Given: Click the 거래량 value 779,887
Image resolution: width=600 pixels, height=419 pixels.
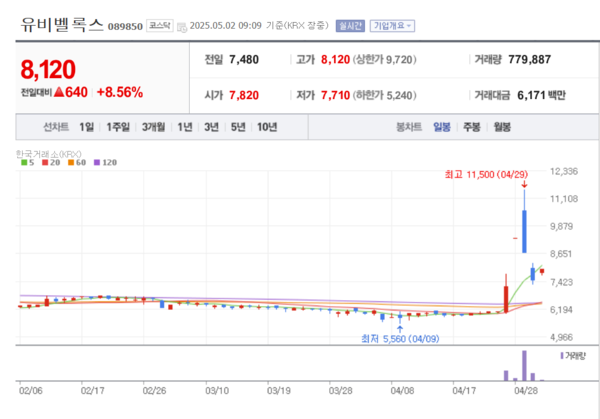Looking at the screenshot, I should [x=530, y=60].
